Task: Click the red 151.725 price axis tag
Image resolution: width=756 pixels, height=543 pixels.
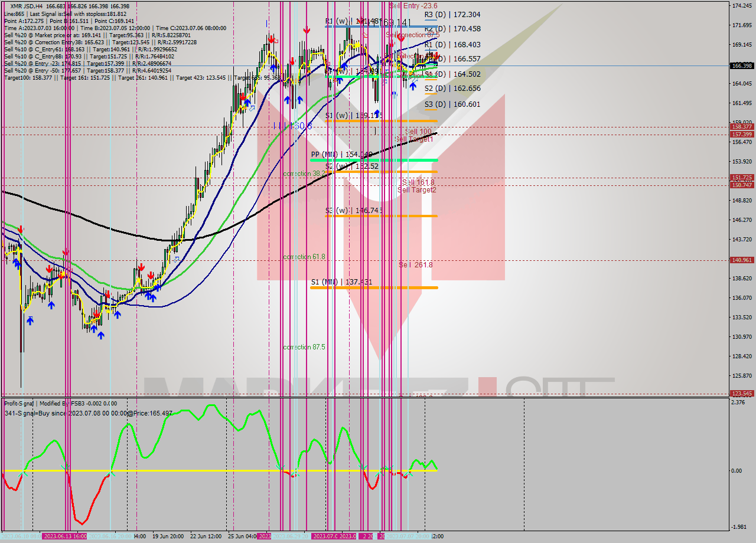Action: pyautogui.click(x=742, y=178)
